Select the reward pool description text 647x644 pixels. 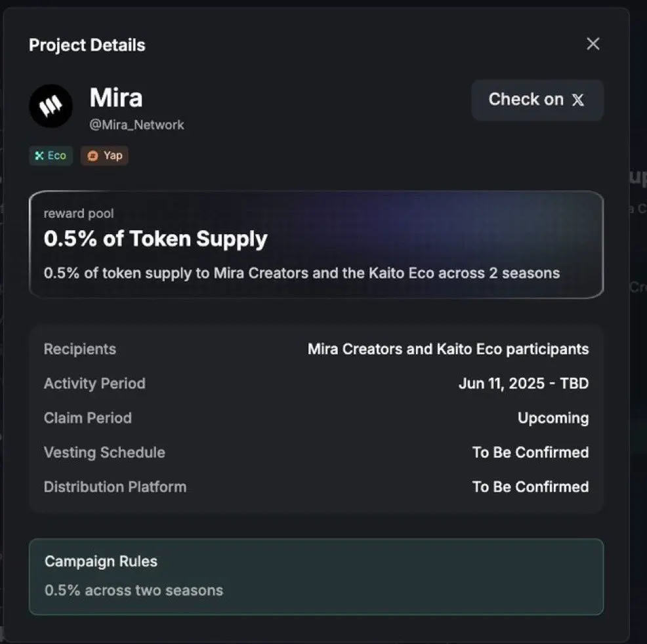(302, 273)
